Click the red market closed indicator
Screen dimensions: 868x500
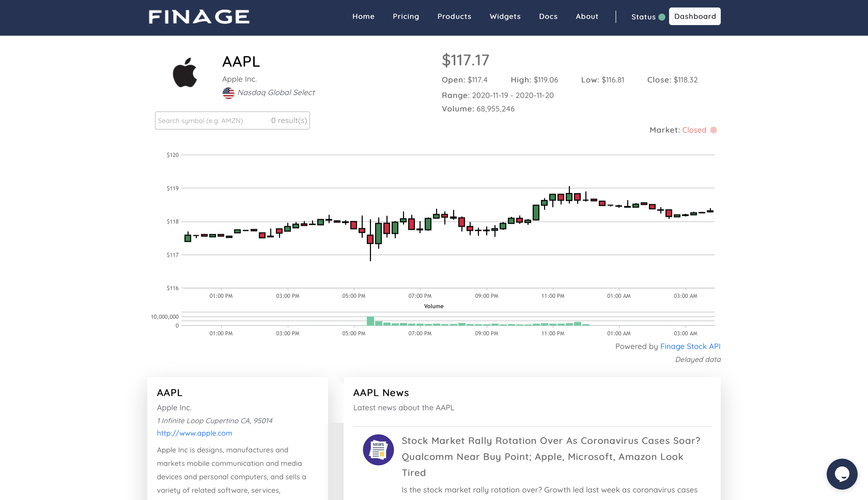tap(713, 130)
